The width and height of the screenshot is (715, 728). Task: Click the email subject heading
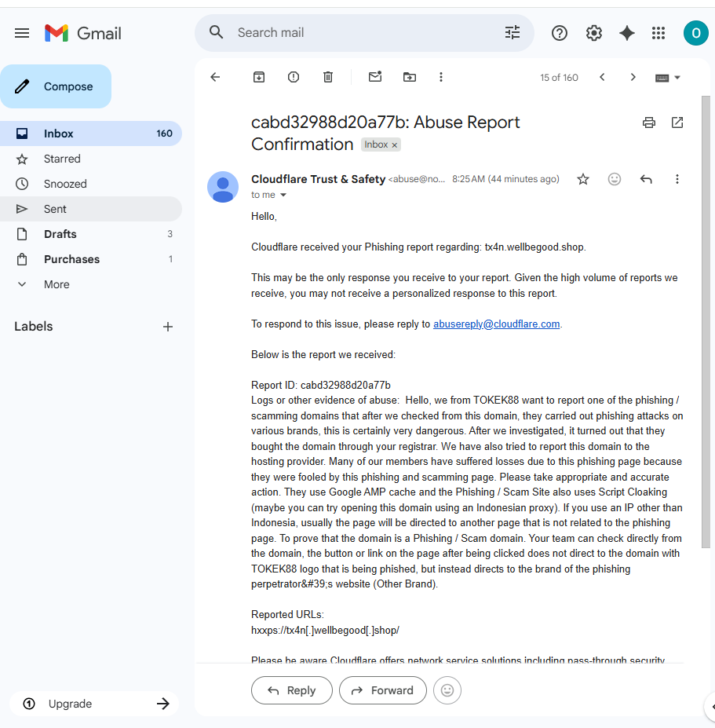[385, 134]
